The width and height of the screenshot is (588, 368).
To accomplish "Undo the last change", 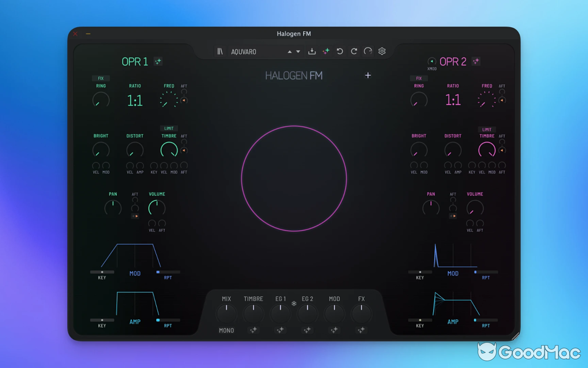I will pyautogui.click(x=339, y=51).
